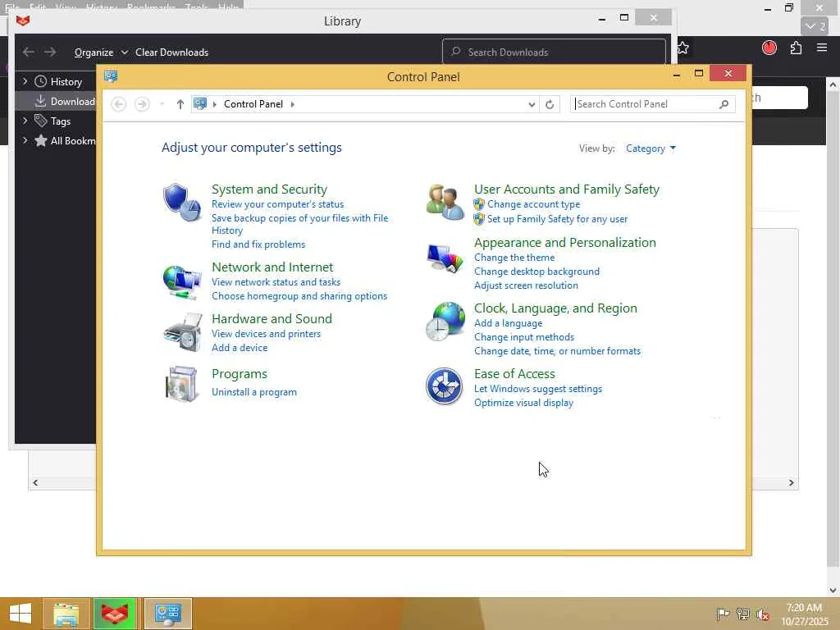
Task: Click the Control Panel search magnifier icon
Action: click(x=724, y=104)
